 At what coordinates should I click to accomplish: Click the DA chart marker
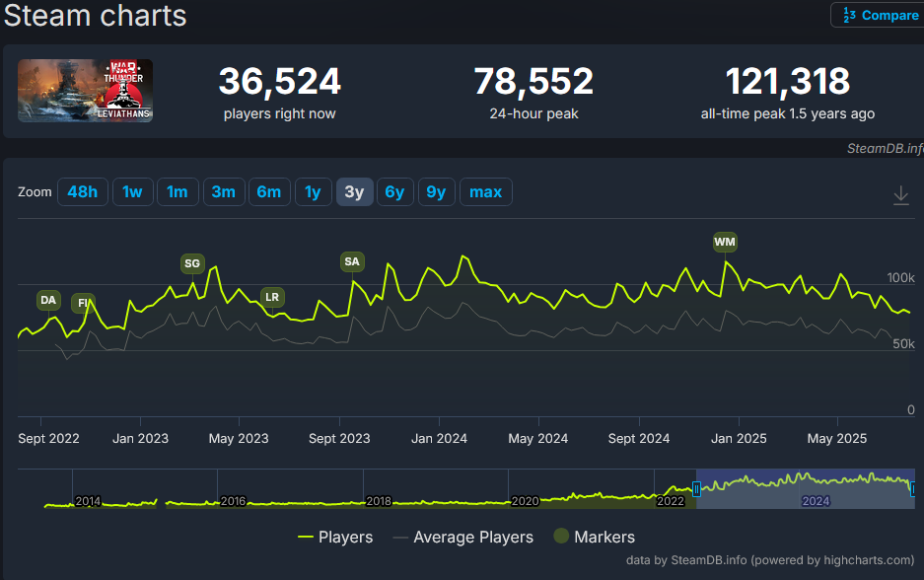[48, 300]
